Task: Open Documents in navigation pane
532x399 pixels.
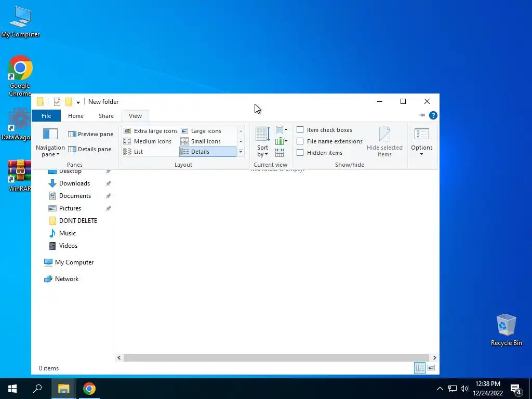Action: tap(75, 196)
